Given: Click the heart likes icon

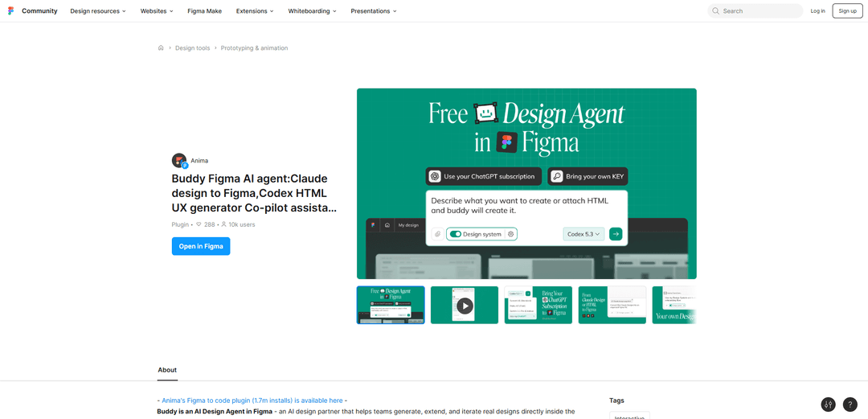Looking at the screenshot, I should tap(199, 224).
